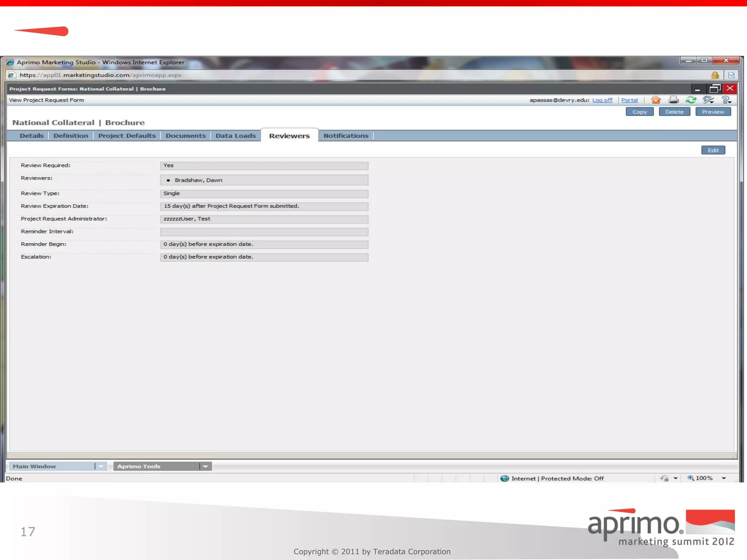
Task: Click the printer icon
Action: click(673, 100)
